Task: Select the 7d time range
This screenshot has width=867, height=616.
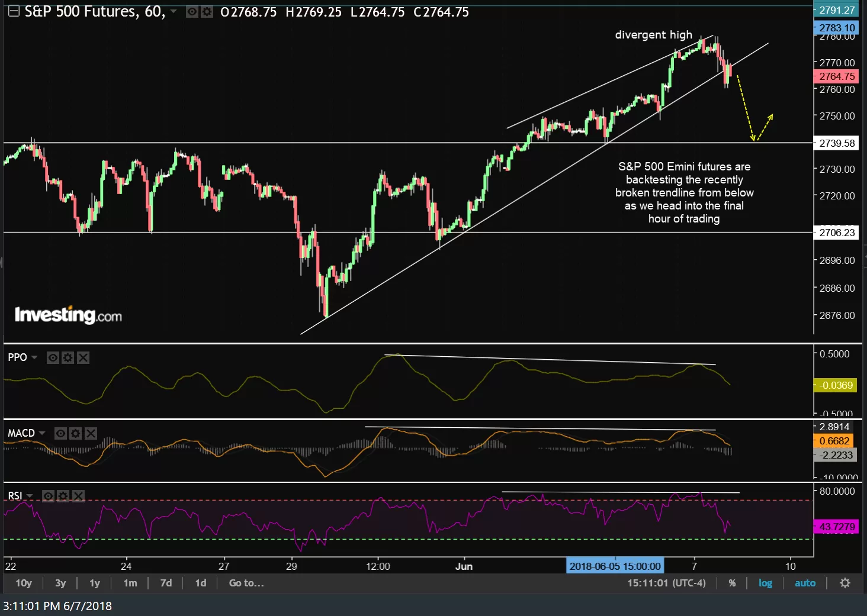Action: [x=166, y=583]
